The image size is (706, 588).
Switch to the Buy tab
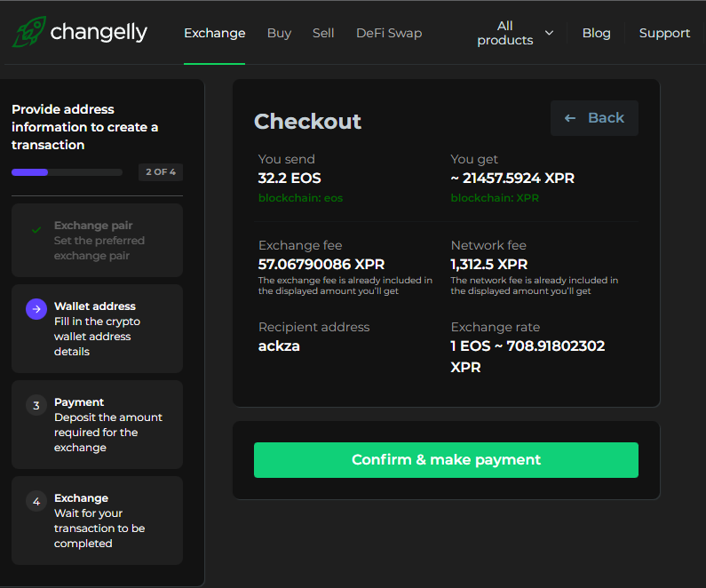(x=279, y=33)
